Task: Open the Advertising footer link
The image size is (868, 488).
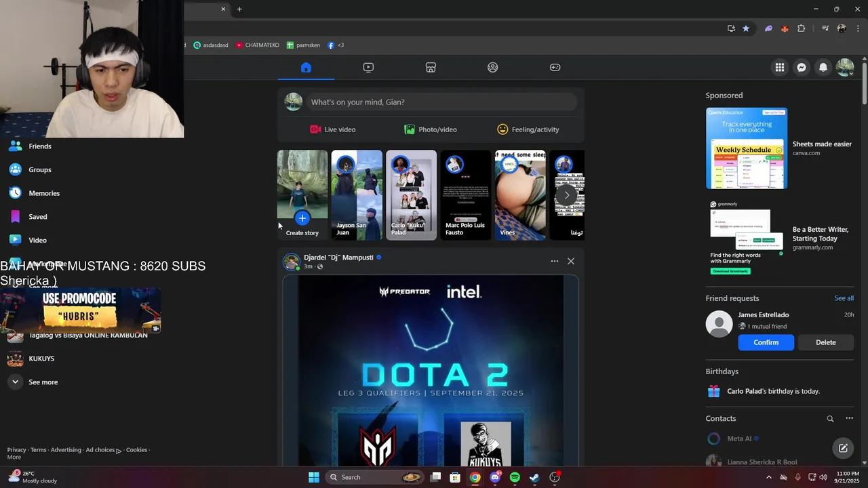Action: coord(66,450)
